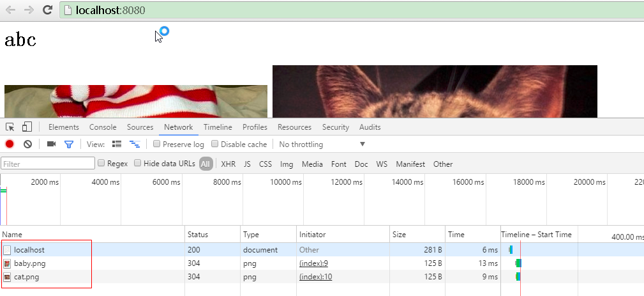Switch to the Sources tab
Screen dimensions: 644x296
140,127
